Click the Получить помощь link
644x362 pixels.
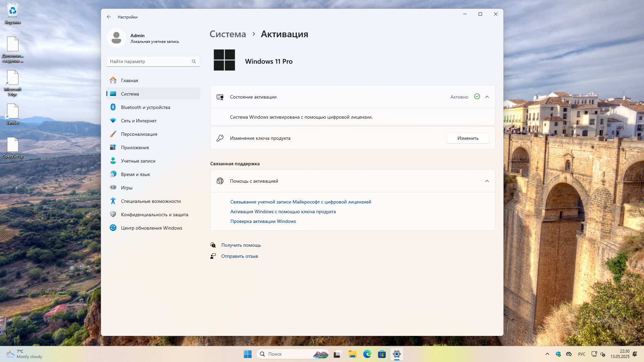pos(241,245)
